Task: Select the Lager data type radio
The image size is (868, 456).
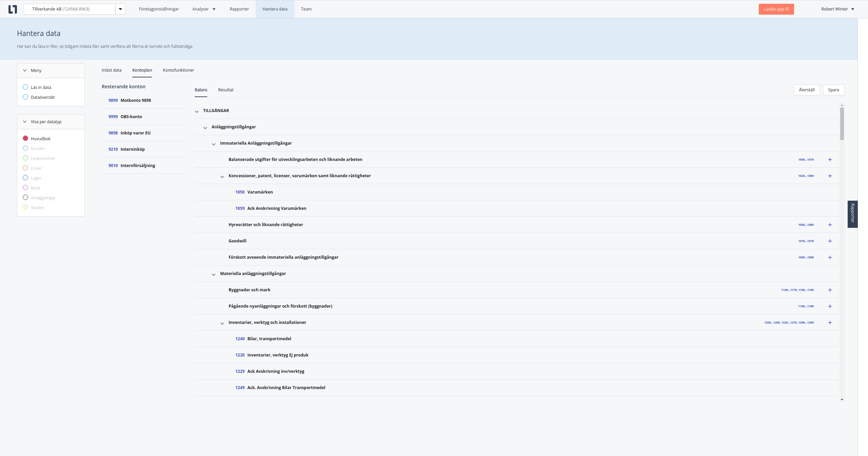Action: pyautogui.click(x=25, y=178)
